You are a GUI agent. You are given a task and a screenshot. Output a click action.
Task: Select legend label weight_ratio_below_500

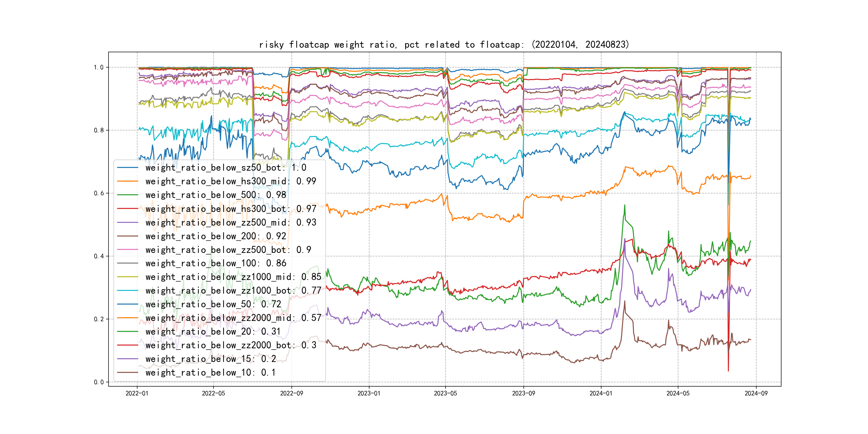click(x=215, y=195)
